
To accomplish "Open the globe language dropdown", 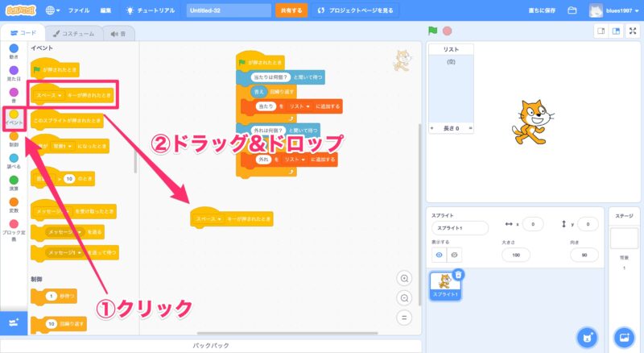I will tap(54, 10).
